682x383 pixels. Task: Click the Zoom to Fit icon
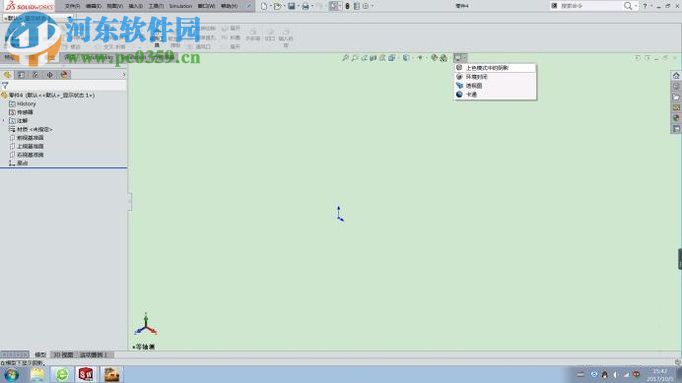coord(345,58)
